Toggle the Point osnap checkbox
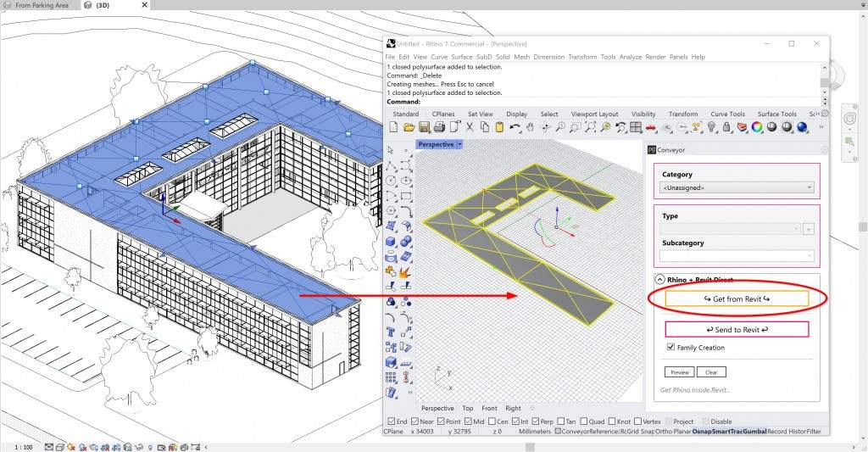Viewport: 868px width, 452px height. tap(441, 421)
